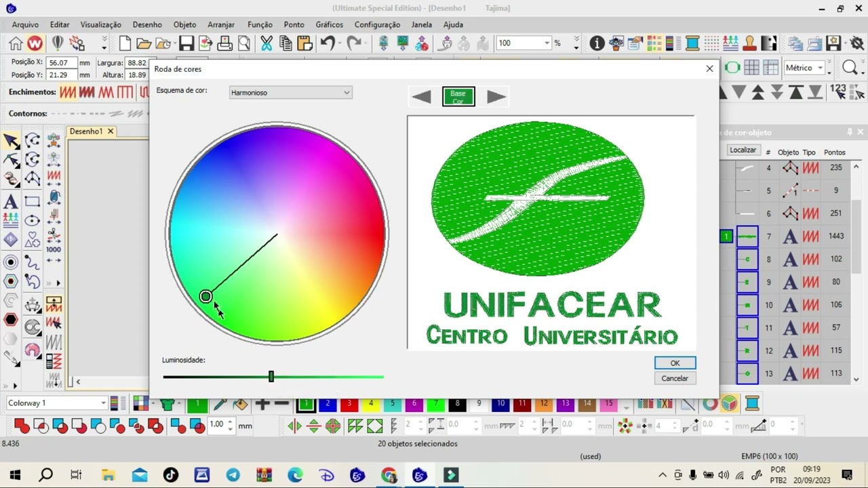Image resolution: width=868 pixels, height=488 pixels.
Task: Create a new blank design document
Action: (125, 43)
